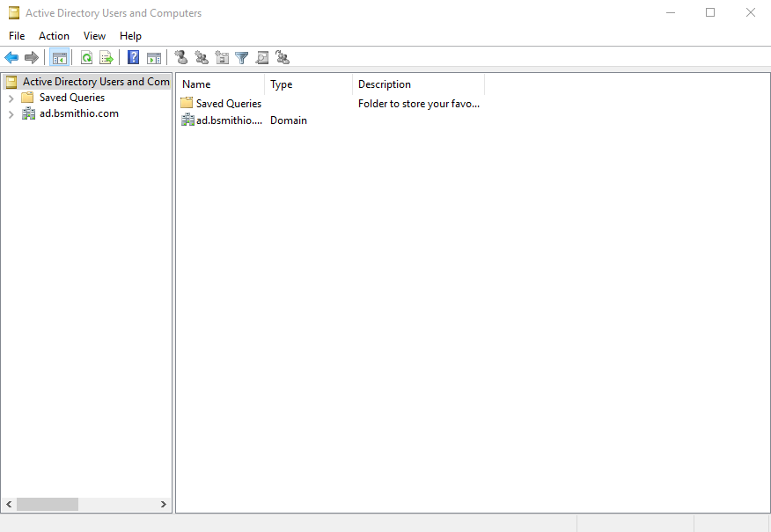
Task: Click the tree scrollbar's right arrow
Action: click(163, 504)
